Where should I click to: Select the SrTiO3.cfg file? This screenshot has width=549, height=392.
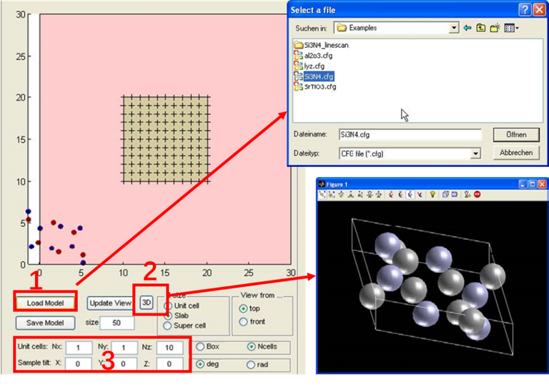coord(315,86)
